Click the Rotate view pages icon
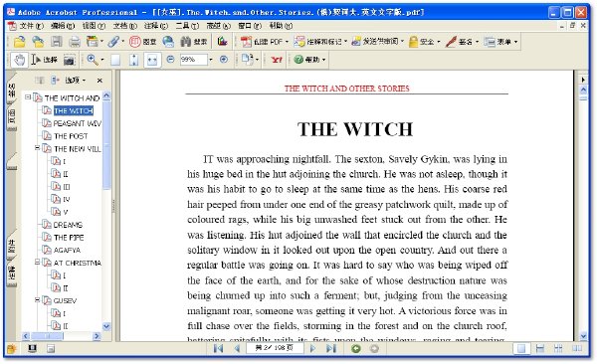 coord(247,59)
